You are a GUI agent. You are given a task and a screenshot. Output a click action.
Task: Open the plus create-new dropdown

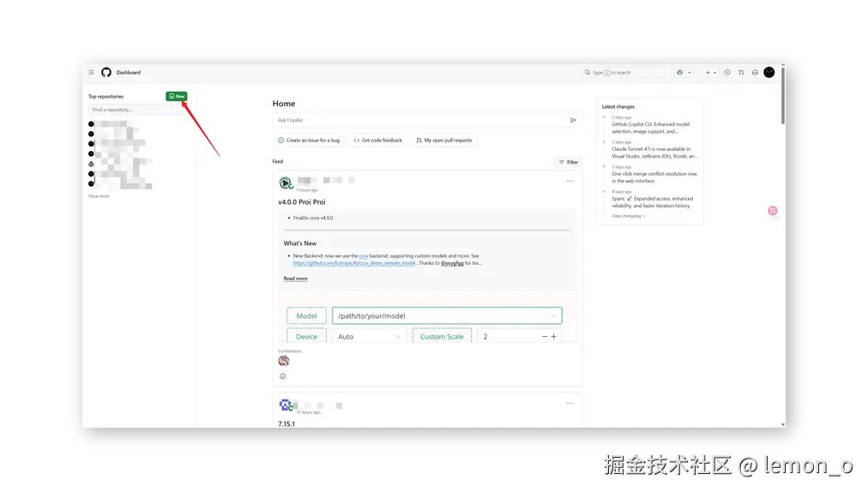pyautogui.click(x=710, y=73)
